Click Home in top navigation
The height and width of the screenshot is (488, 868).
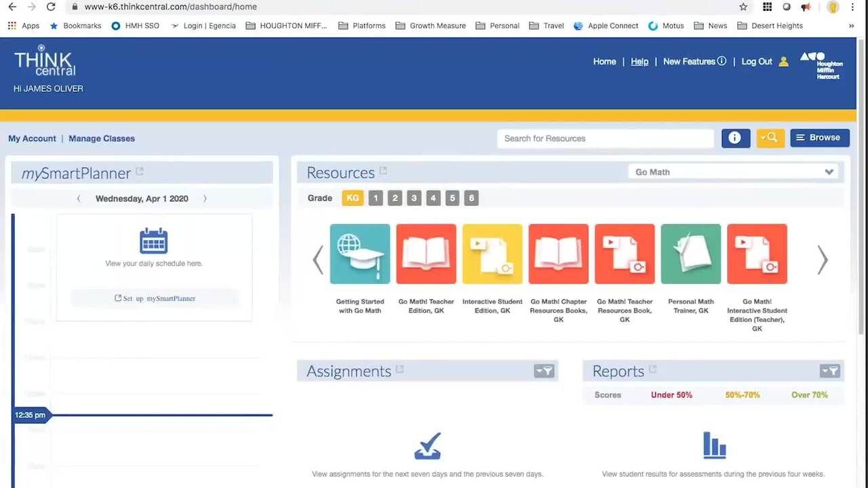point(605,62)
